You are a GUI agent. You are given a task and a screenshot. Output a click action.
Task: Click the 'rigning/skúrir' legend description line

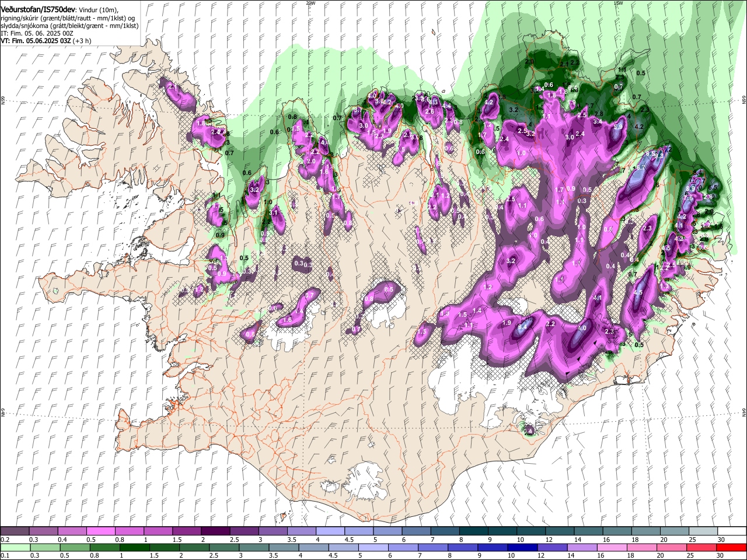pyautogui.click(x=68, y=18)
